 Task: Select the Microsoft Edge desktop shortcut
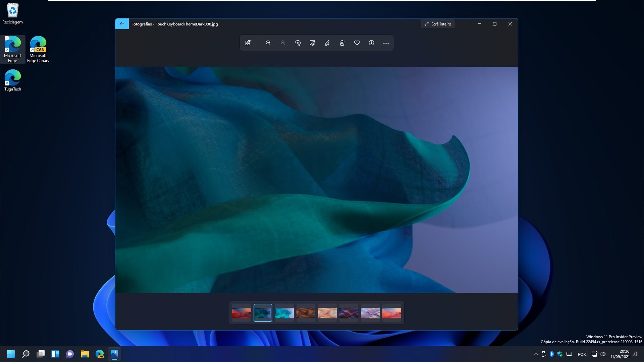(12, 49)
